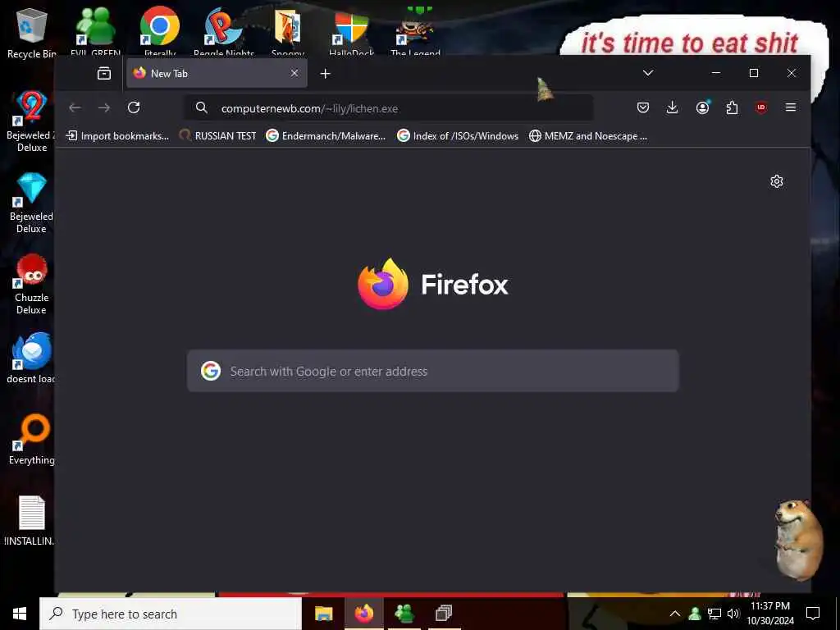This screenshot has height=630, width=840.
Task: Open HalloDock desktop shortcut
Action: pyautogui.click(x=351, y=32)
